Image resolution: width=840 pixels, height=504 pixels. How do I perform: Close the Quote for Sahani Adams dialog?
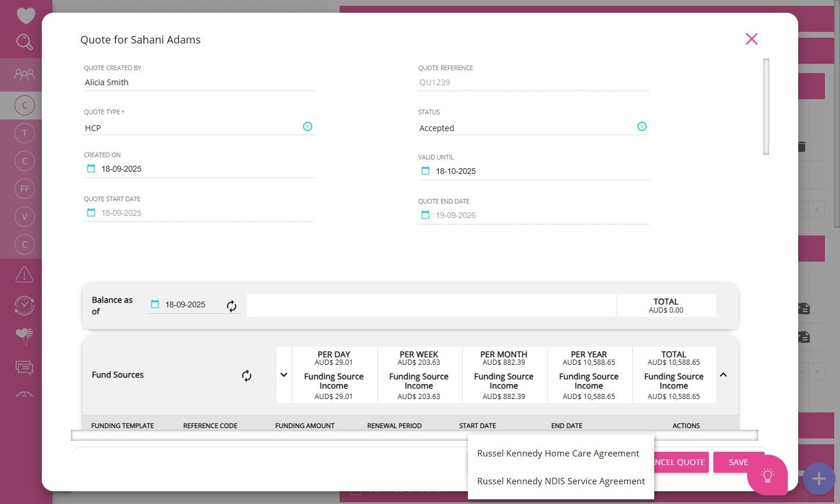752,39
